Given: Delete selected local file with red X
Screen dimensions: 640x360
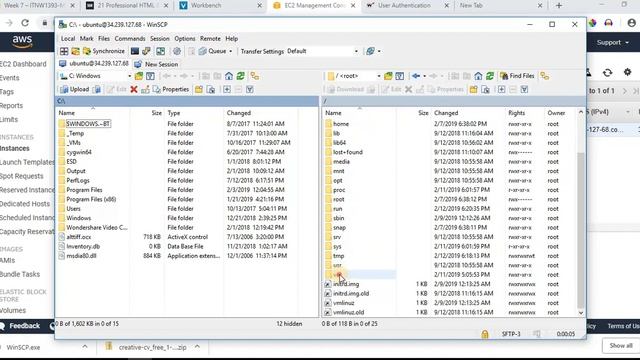Looking at the screenshot, I should (133, 89).
